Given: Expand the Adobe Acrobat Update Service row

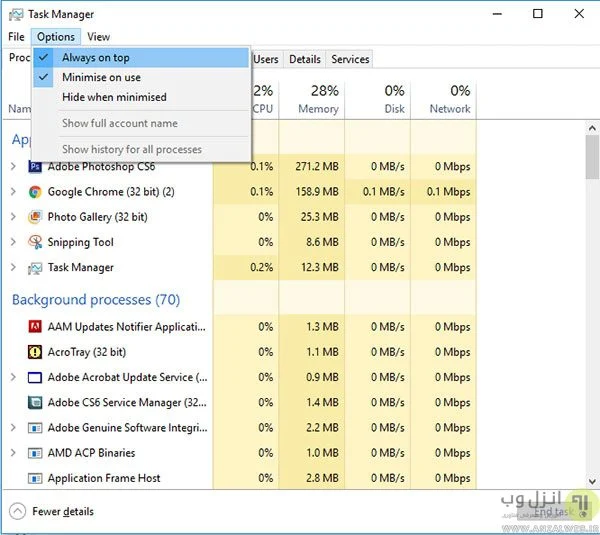Looking at the screenshot, I should (13, 377).
